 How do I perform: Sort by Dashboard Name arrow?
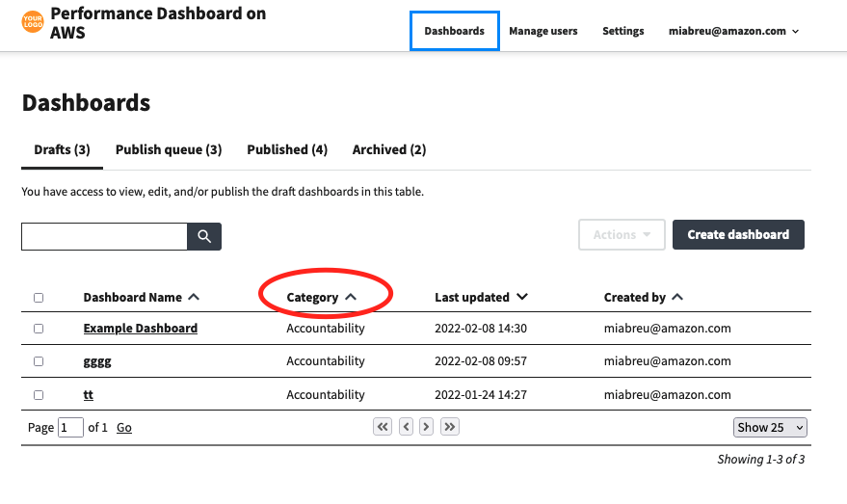(x=194, y=297)
